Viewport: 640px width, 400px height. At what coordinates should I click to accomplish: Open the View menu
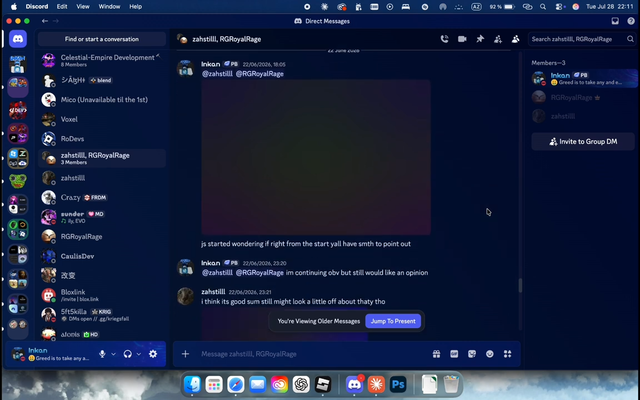(x=83, y=7)
